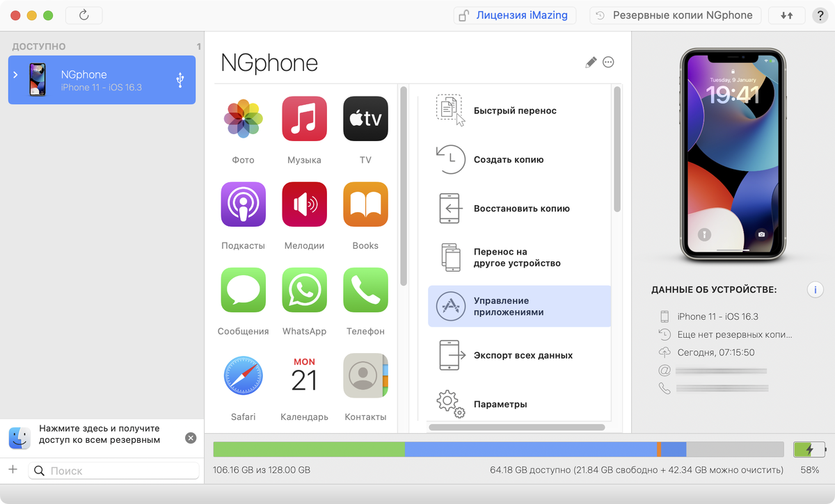Expand the NGphone device chevron
Viewport: 835px width, 504px height.
pyautogui.click(x=16, y=75)
